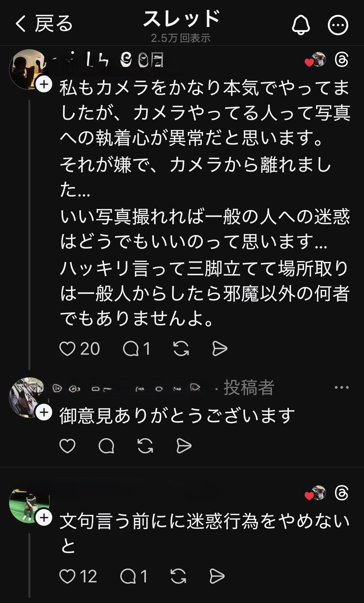The height and width of the screenshot is (603, 364).
Task: Open thread notifications bell icon
Action: (x=301, y=25)
